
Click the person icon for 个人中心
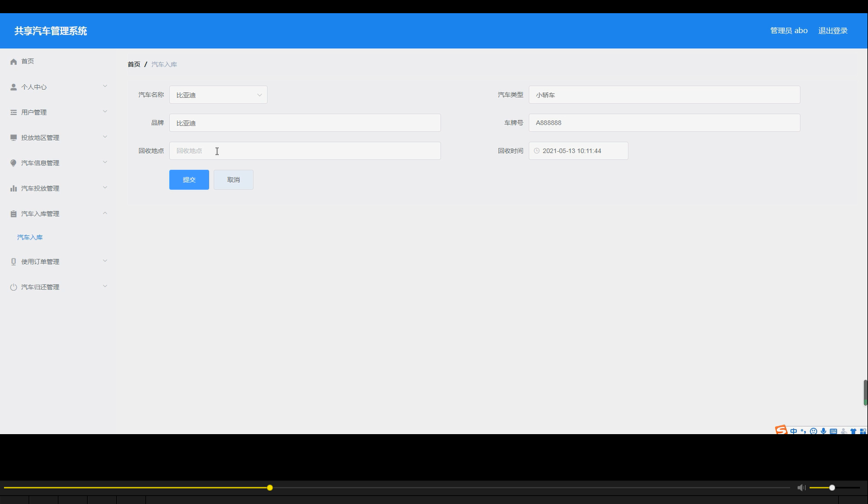14,87
